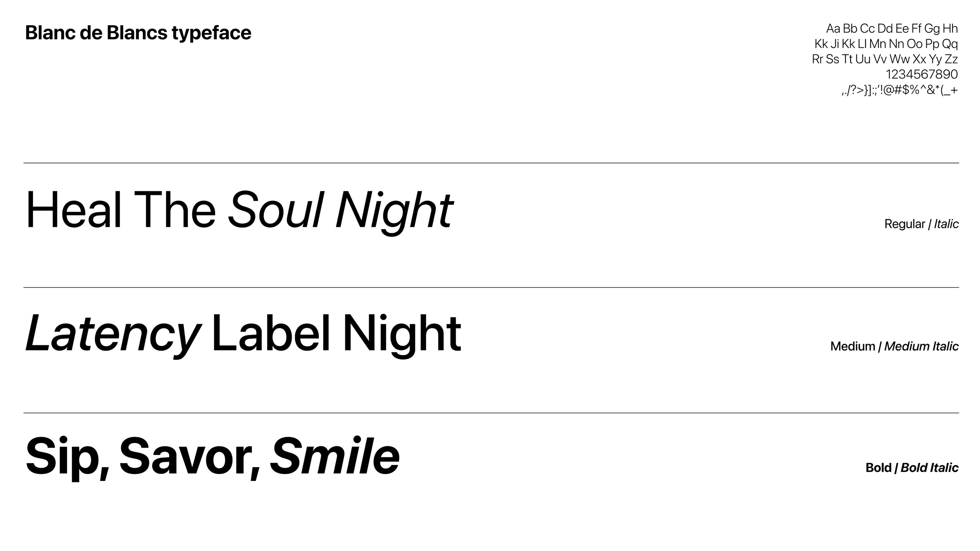Click the italic word Latency

pyautogui.click(x=113, y=336)
